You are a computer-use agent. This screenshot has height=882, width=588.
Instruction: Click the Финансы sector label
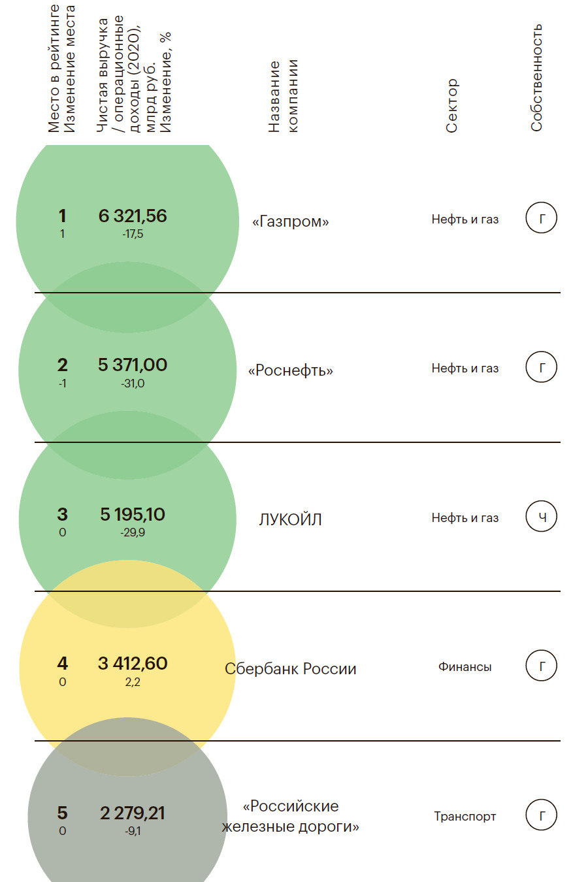[x=465, y=667]
